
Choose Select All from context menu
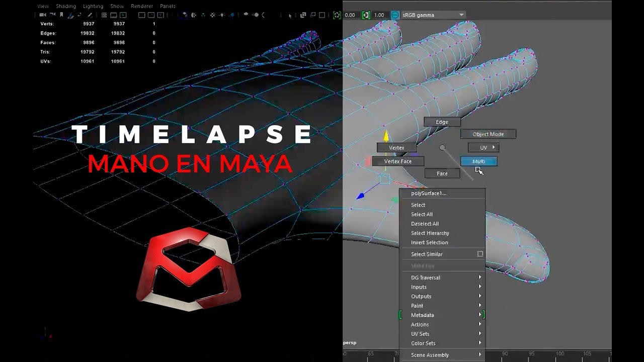point(442,214)
